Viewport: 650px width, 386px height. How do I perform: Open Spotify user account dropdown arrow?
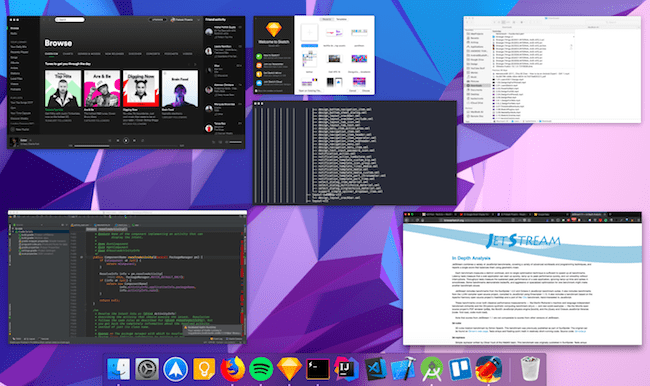[199, 19]
